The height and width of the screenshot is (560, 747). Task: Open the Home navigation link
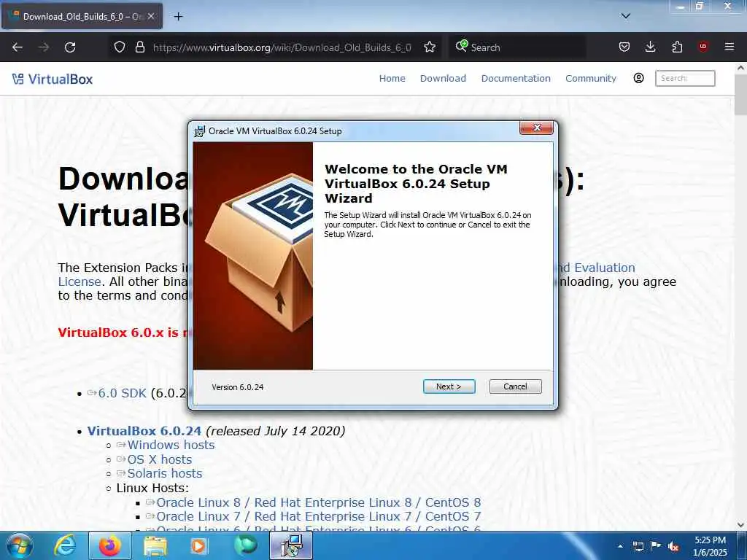392,79
